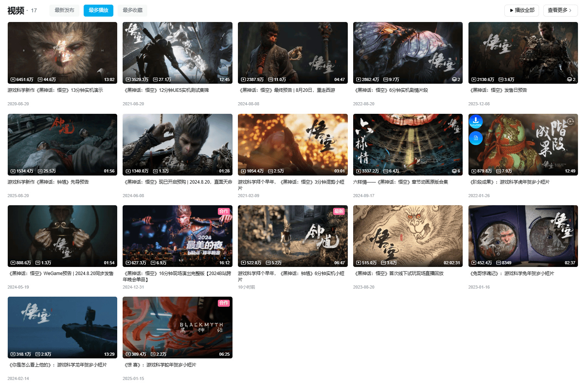Expand 查看更多 to see more videos
Viewport: 588px width, 385px height.
click(x=560, y=10)
